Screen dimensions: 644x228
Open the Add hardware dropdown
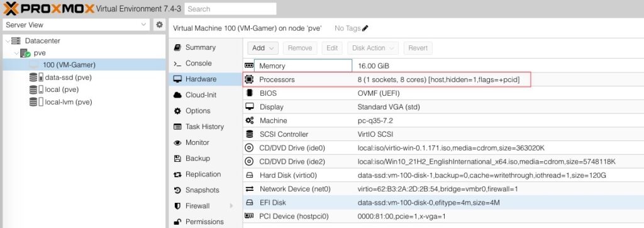(x=263, y=48)
